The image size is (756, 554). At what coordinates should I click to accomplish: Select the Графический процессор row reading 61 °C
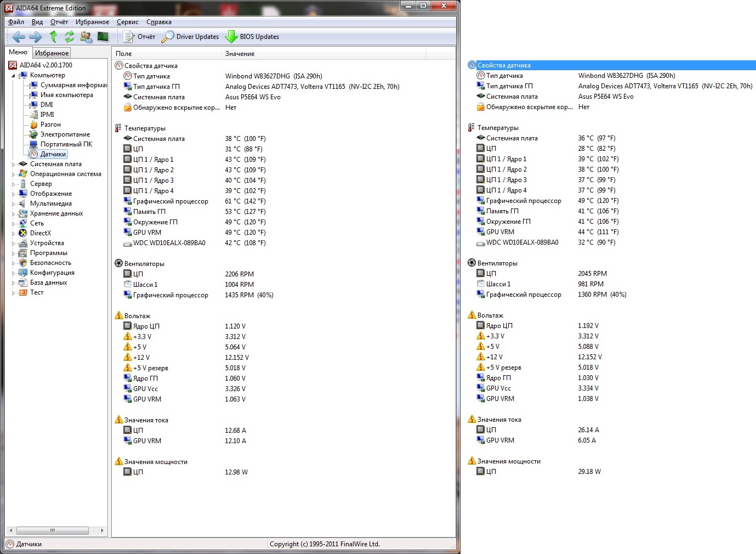(x=283, y=201)
